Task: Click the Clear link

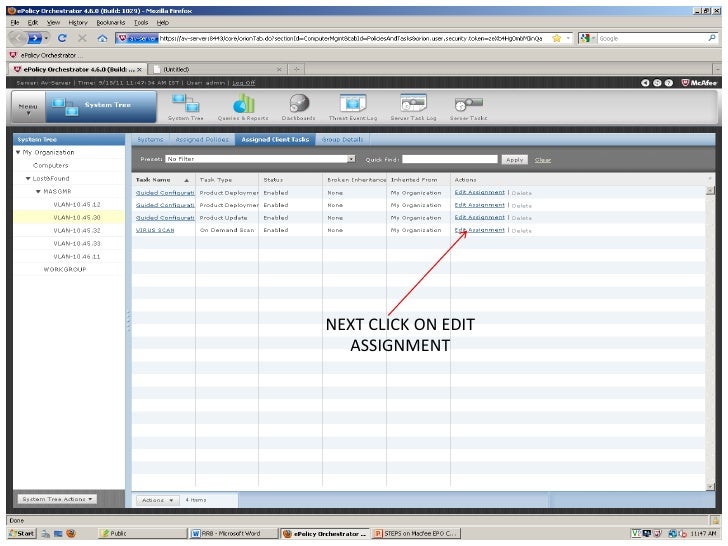Action: pos(542,160)
